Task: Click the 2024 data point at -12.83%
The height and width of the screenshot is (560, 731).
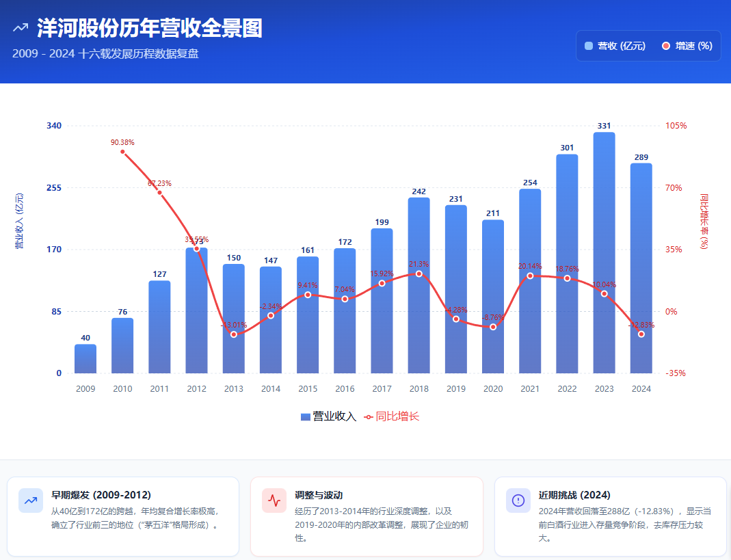Action: pos(641,334)
